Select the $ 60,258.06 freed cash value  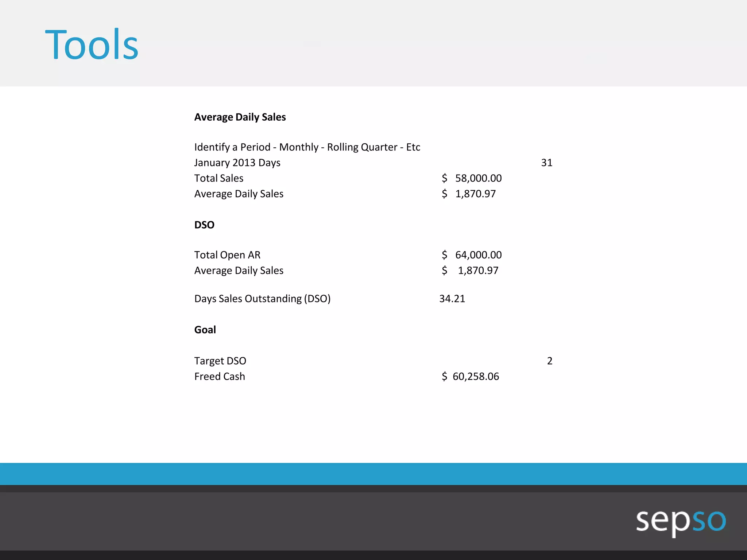(470, 377)
